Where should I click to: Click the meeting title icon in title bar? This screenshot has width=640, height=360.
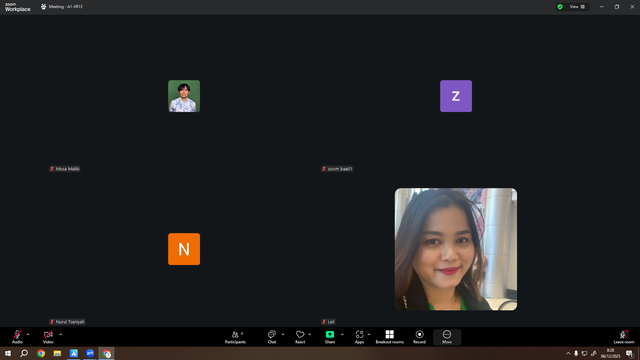pos(44,7)
